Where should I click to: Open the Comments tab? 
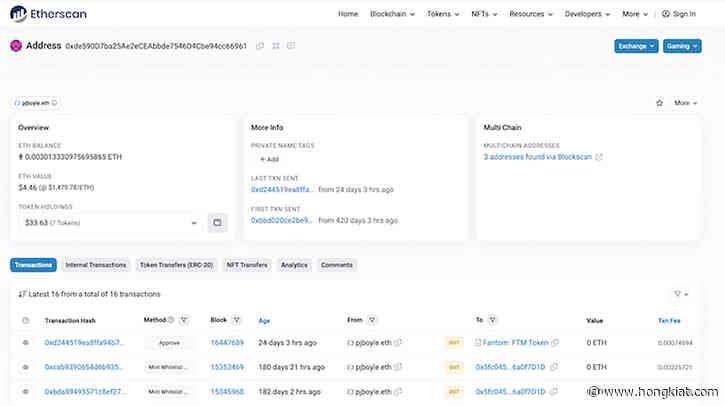coord(337,265)
